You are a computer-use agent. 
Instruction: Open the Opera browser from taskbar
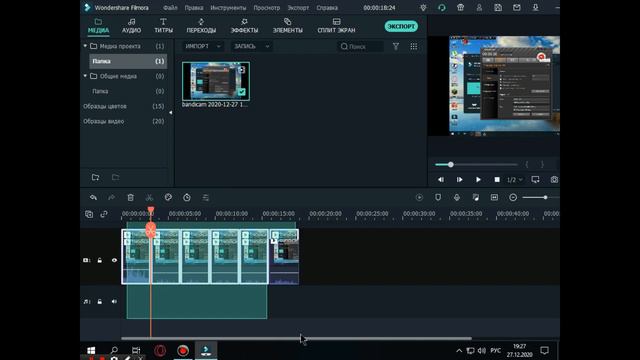pyautogui.click(x=160, y=350)
